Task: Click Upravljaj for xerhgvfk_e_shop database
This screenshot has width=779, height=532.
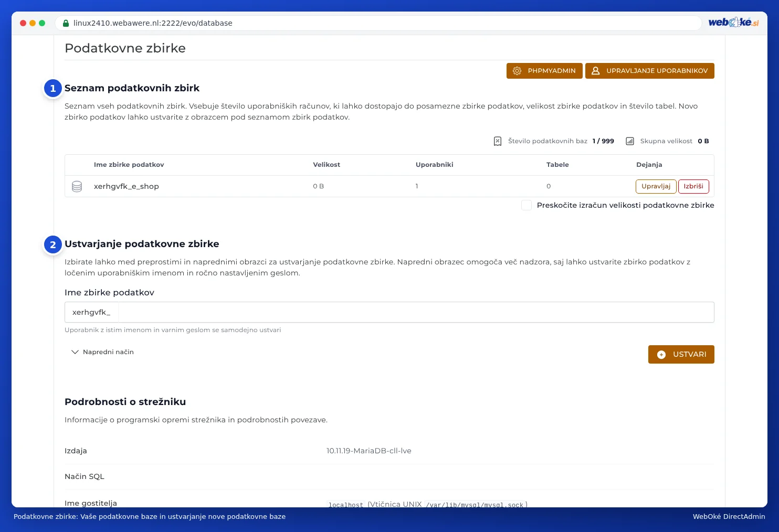Action: coord(656,186)
